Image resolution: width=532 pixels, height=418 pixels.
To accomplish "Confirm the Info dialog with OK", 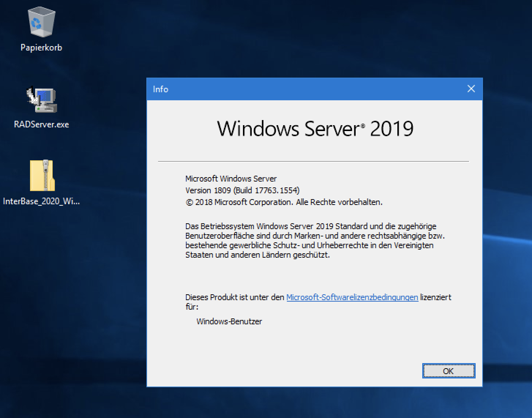I will 449,371.
